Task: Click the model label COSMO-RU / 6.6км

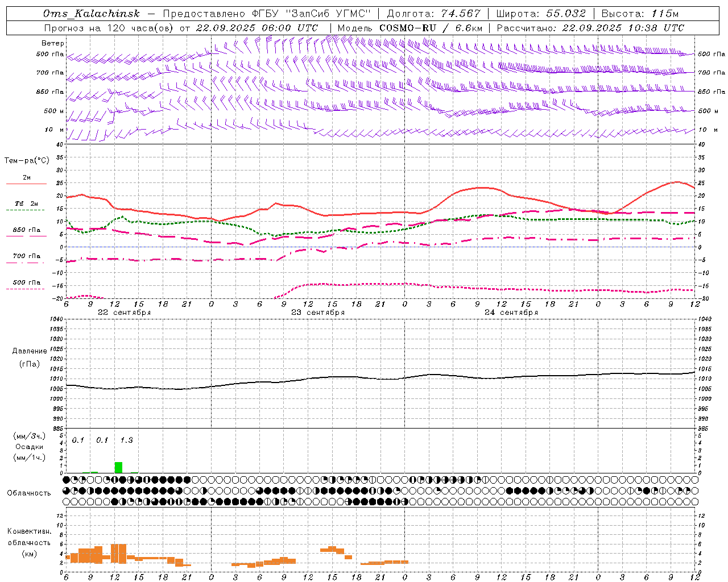Action: 431,28
